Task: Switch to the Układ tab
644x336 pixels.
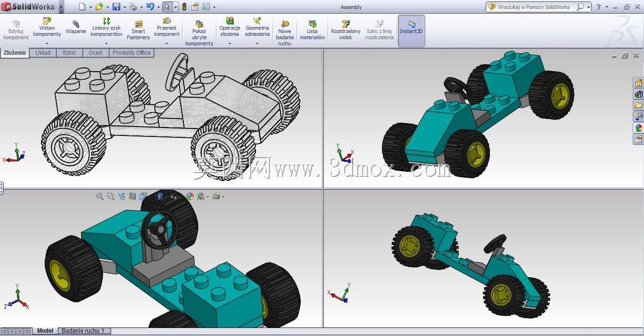Action: click(x=43, y=53)
